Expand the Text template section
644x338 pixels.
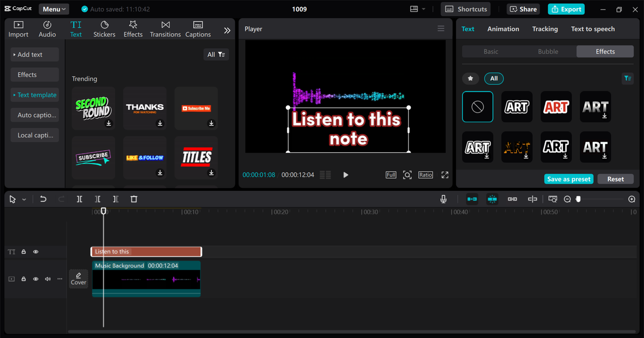[x=35, y=95]
